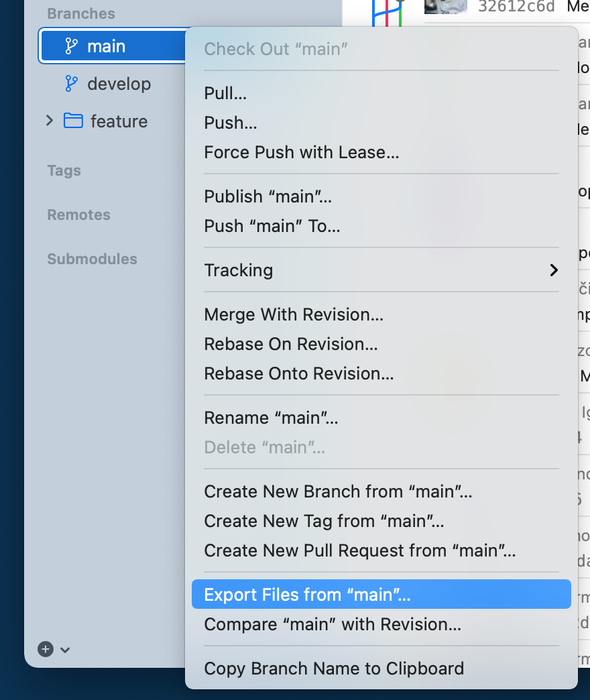Screen dimensions: 590x700
Task: Click the plus add button at bottom
Action: click(46, 649)
